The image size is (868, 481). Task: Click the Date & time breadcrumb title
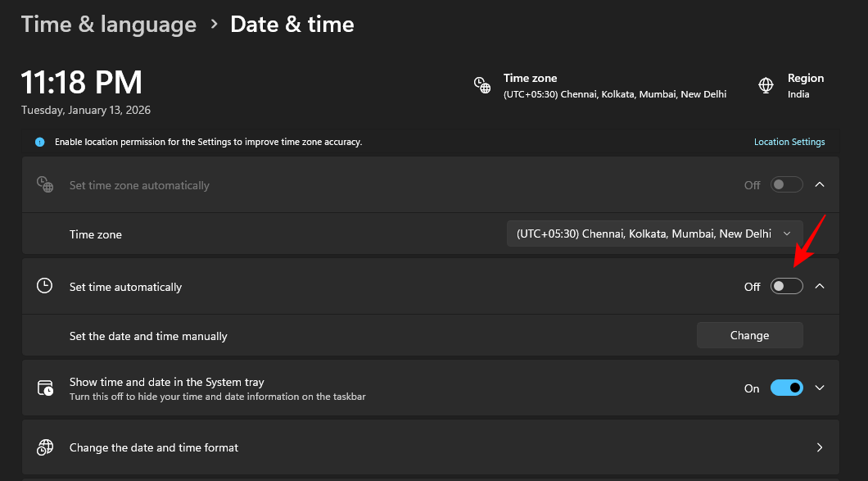[292, 25]
